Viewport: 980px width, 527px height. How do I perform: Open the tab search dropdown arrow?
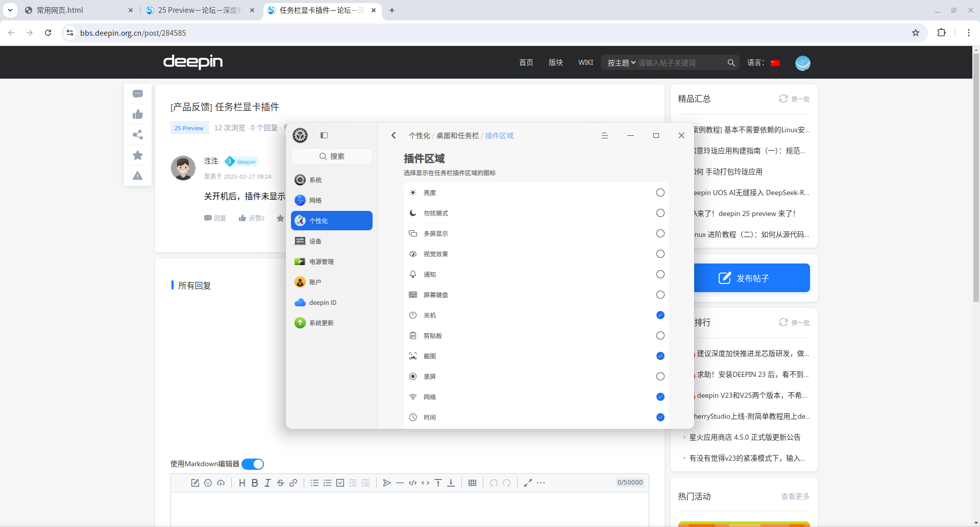[x=10, y=10]
